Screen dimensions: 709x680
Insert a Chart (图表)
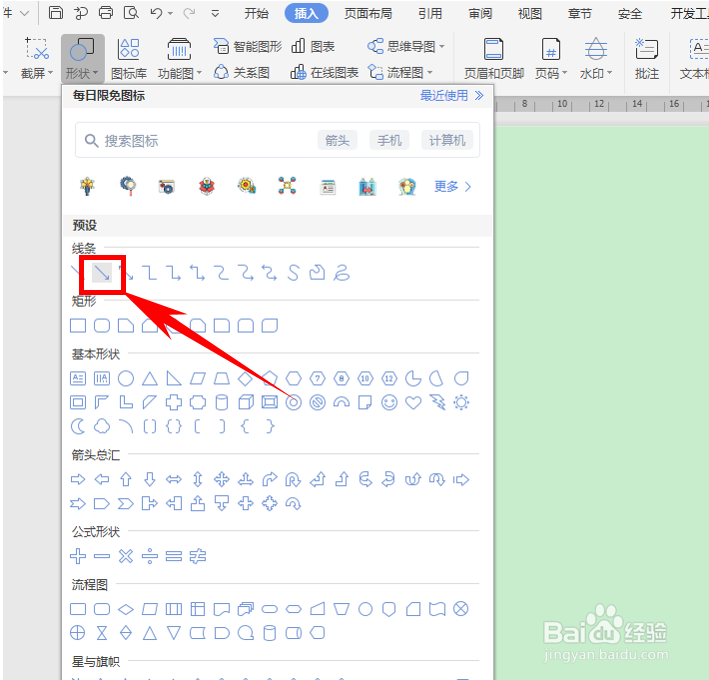click(x=313, y=46)
